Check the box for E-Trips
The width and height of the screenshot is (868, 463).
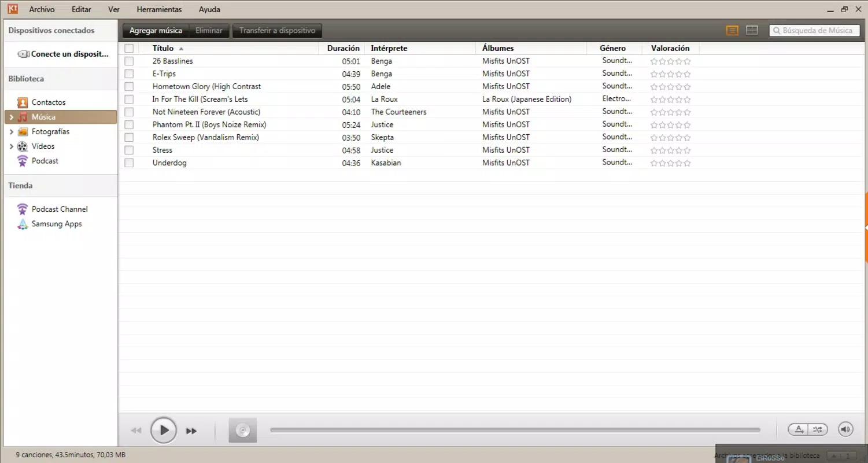click(129, 74)
